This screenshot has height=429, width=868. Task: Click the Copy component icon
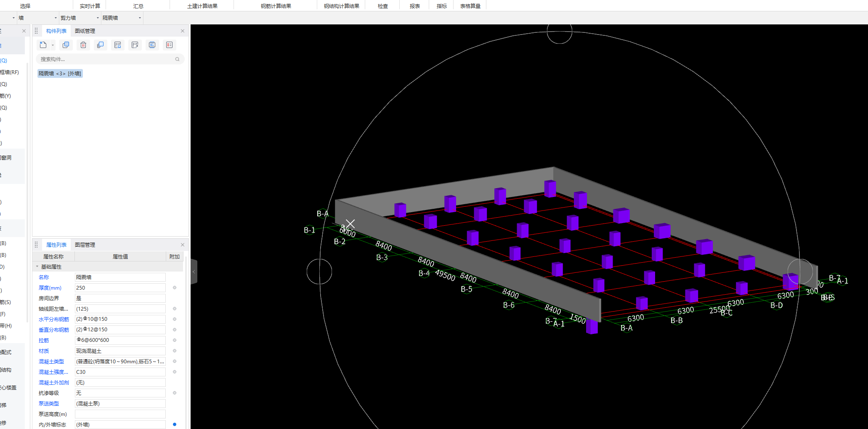(x=66, y=45)
